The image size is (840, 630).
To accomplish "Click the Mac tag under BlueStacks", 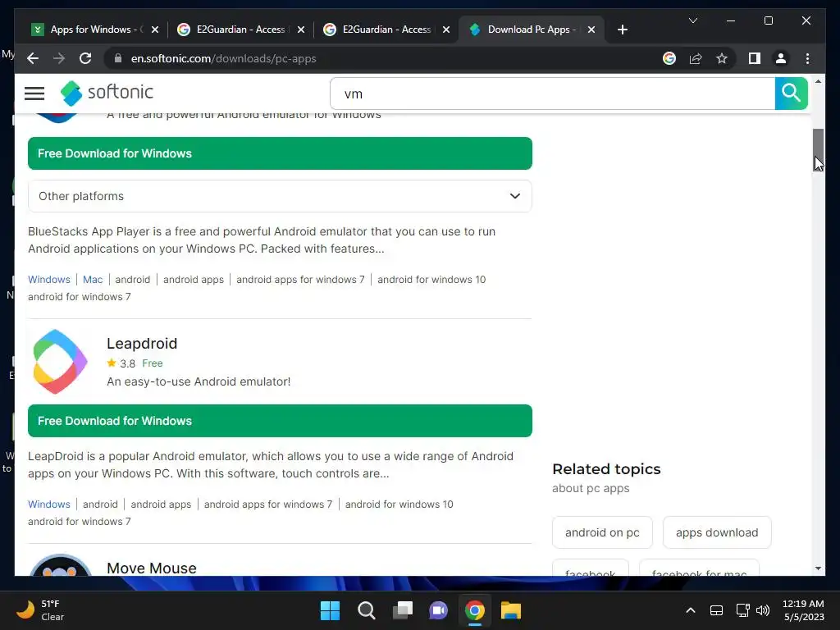I will click(x=92, y=280).
